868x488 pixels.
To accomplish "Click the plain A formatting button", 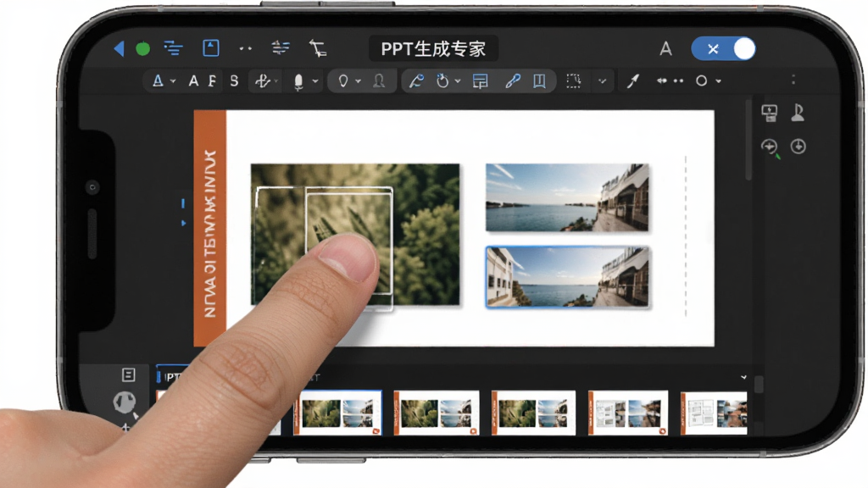I will click(193, 81).
